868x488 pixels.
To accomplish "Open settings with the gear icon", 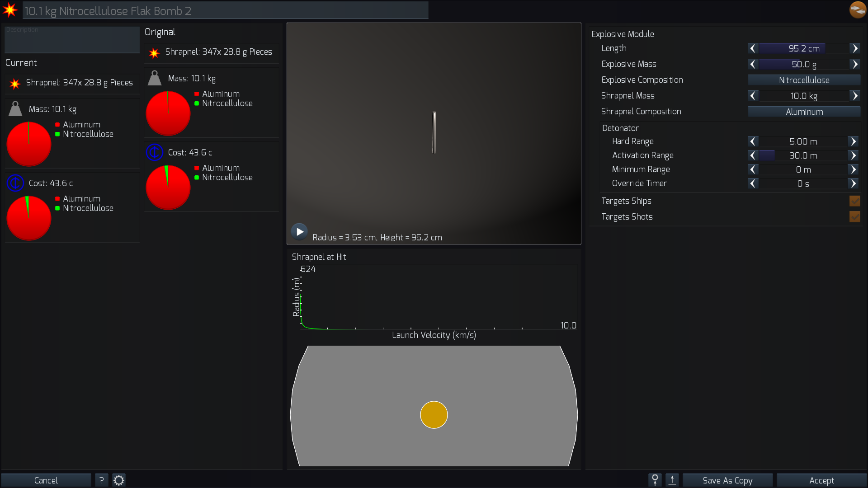I will click(119, 480).
